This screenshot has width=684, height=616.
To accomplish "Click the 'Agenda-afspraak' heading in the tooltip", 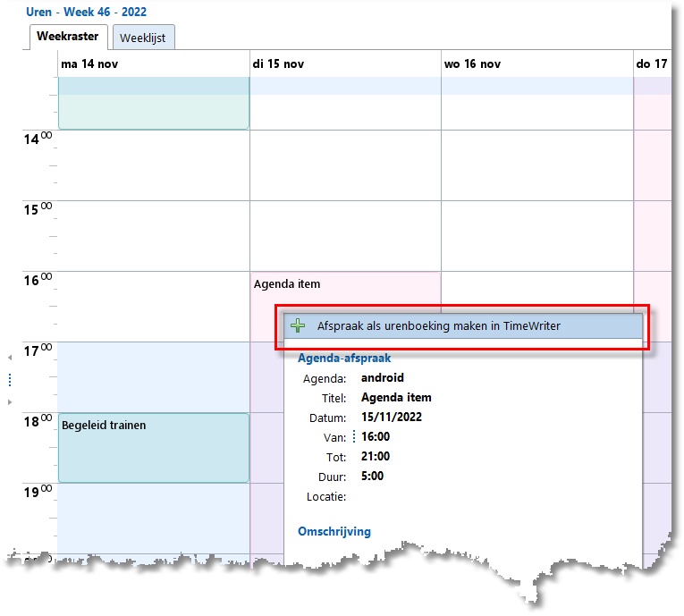I will pos(343,359).
